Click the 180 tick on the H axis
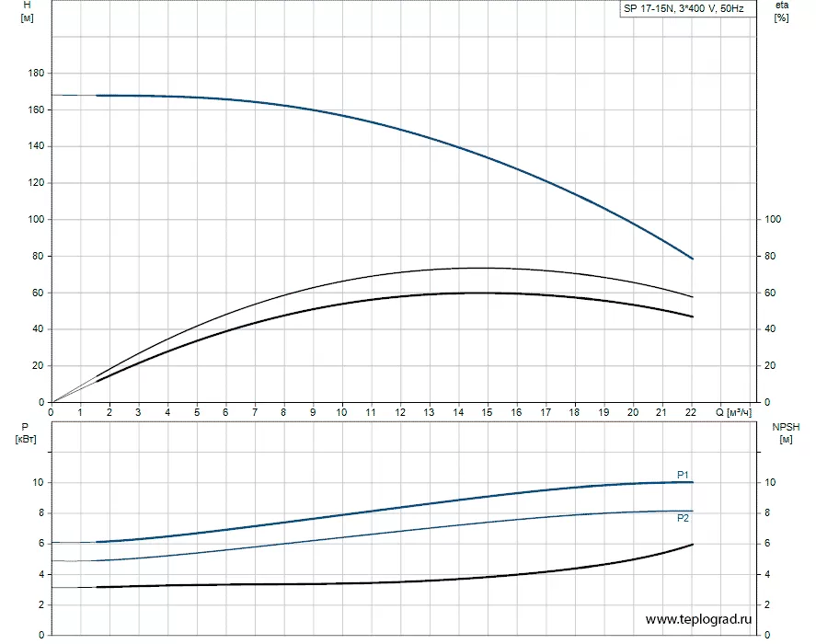 34,73
